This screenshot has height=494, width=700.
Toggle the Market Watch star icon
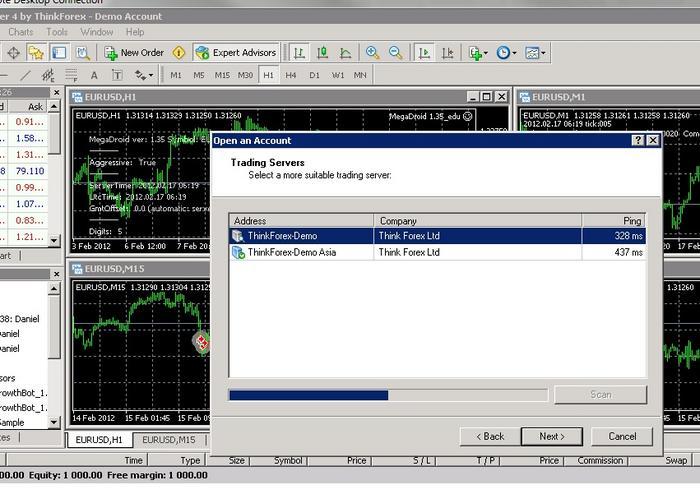click(x=36, y=53)
